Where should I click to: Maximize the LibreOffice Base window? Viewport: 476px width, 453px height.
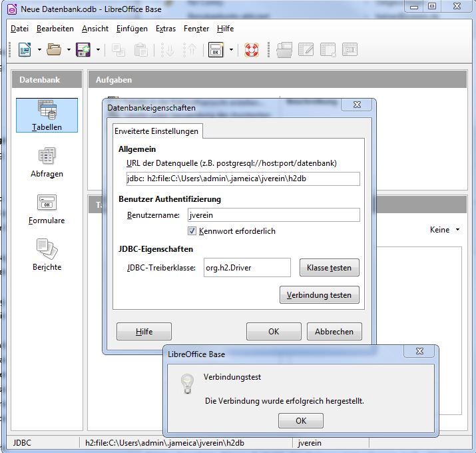[432, 6]
